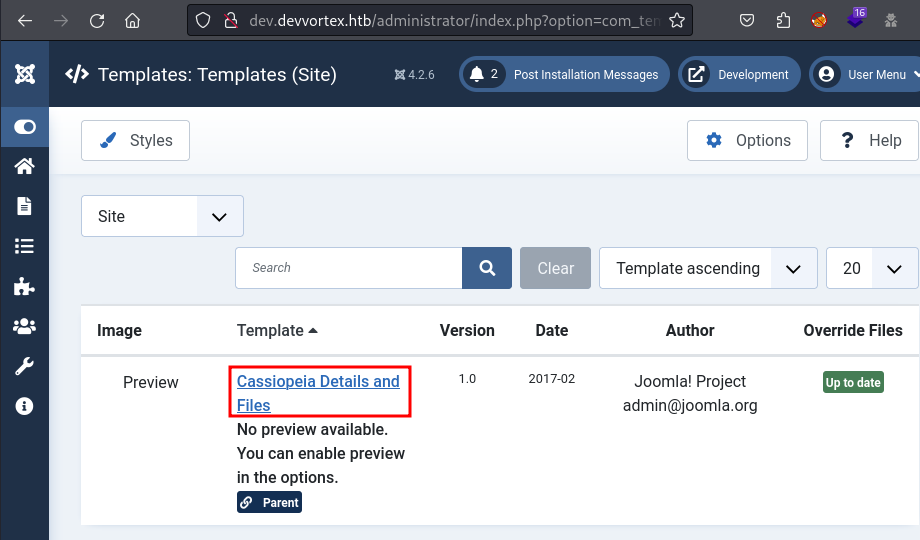The height and width of the screenshot is (540, 920).
Task: Click the Version column header
Action: click(x=467, y=330)
